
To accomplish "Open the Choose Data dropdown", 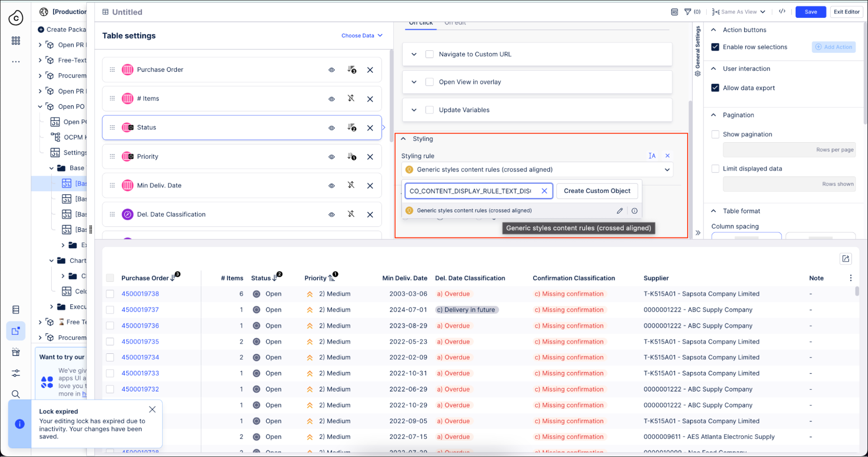I will 362,36.
